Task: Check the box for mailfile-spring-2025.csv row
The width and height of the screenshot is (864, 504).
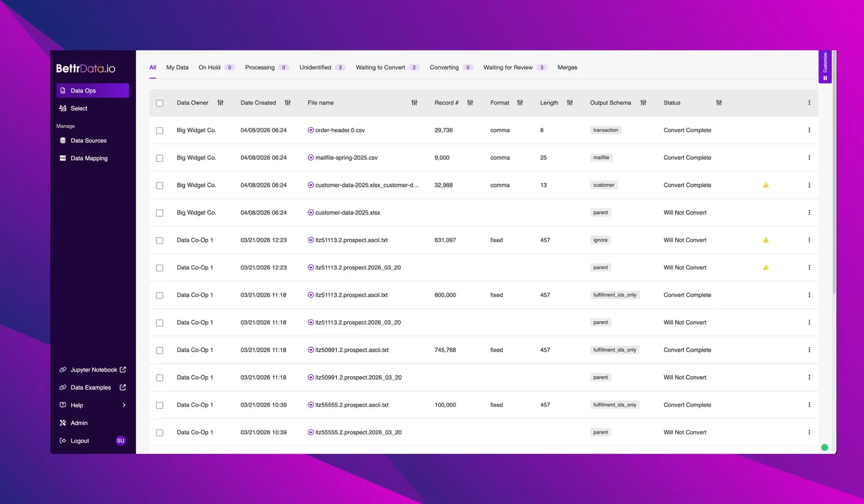Action: (160, 158)
